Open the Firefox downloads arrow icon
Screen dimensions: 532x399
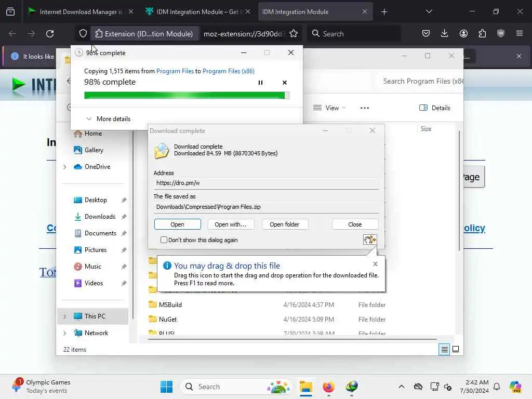[x=445, y=33]
